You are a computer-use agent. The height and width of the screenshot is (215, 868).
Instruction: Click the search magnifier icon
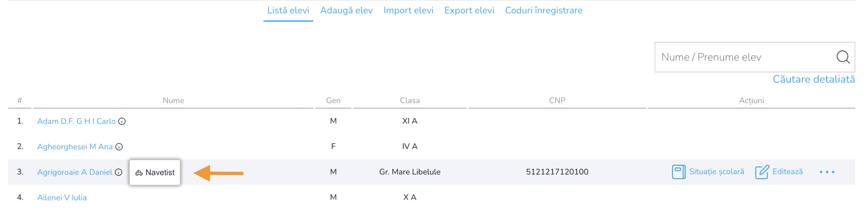(842, 57)
